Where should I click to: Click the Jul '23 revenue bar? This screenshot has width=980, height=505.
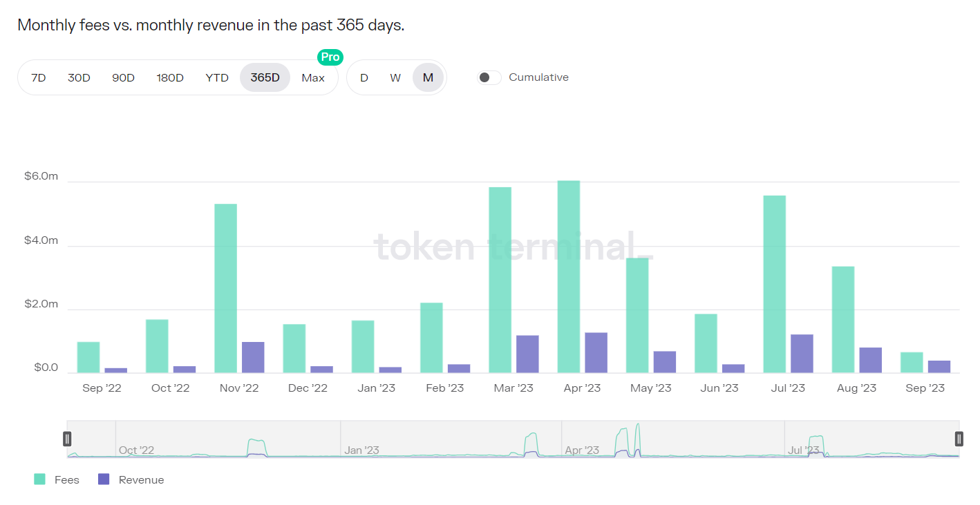point(802,354)
